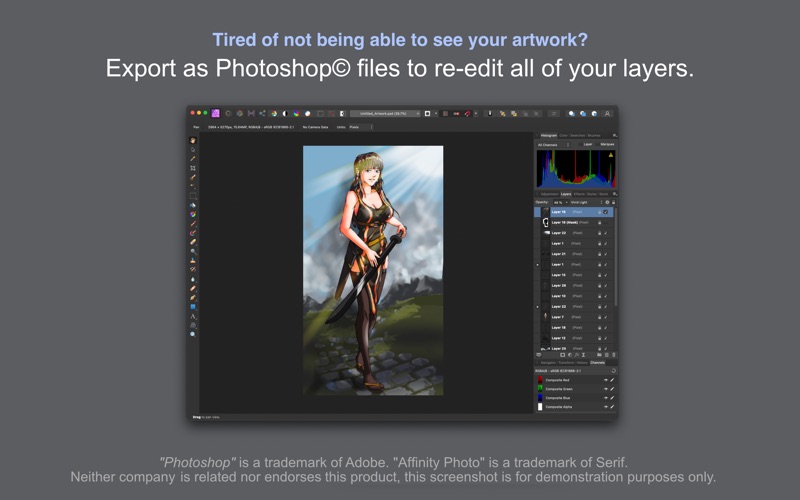Apply Auto White Balance icon
The height and width of the screenshot is (500, 800).
pyautogui.click(x=308, y=113)
